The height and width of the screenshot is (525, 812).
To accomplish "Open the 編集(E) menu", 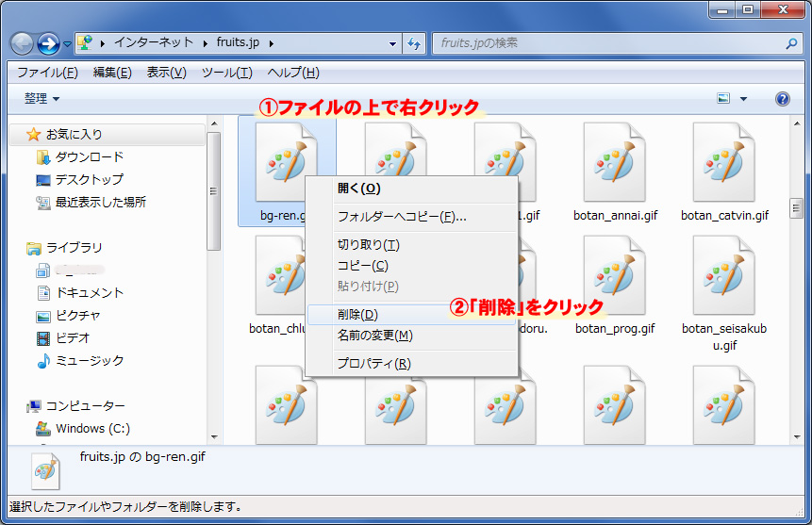I will point(112,73).
